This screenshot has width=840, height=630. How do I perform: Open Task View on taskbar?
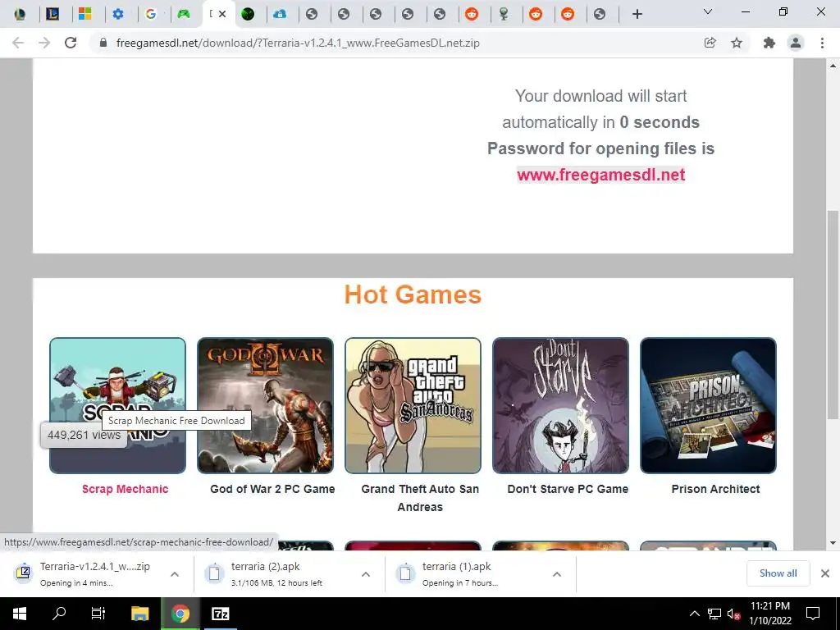[x=98, y=614]
